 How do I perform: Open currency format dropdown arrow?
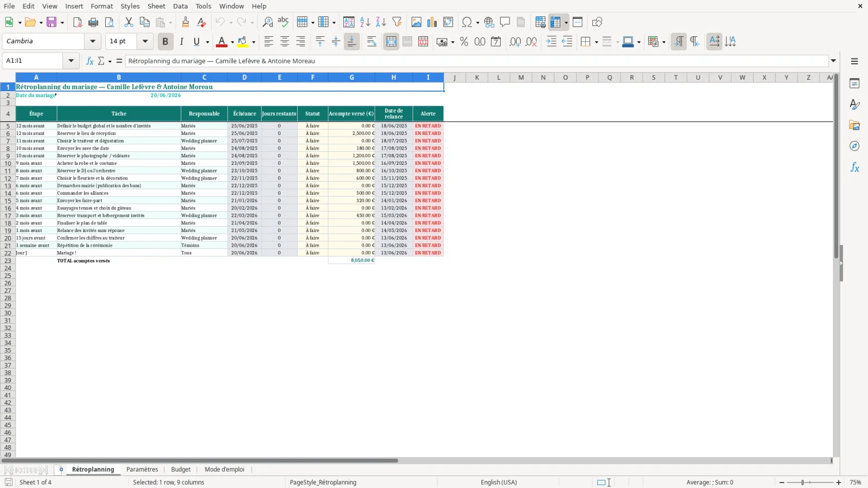pyautogui.click(x=452, y=42)
